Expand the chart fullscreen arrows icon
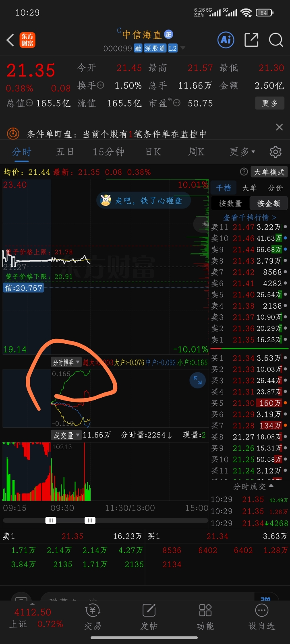Image resolution: width=290 pixels, height=644 pixels. (198, 380)
